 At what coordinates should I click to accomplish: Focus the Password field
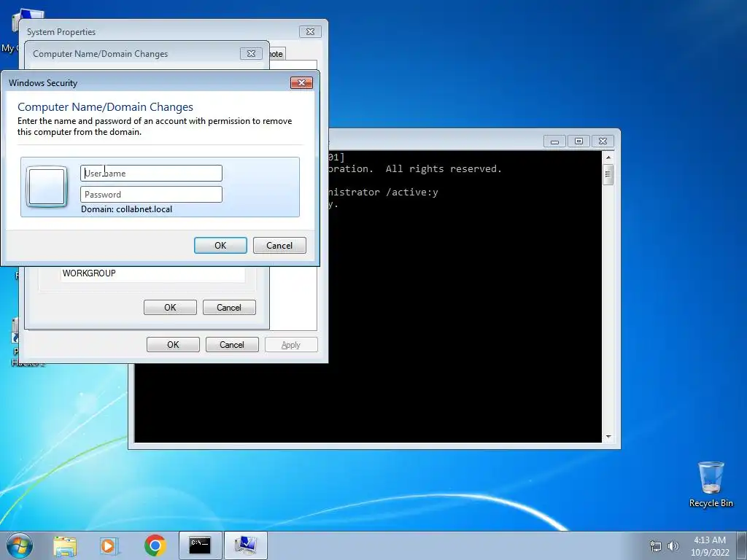tap(151, 194)
